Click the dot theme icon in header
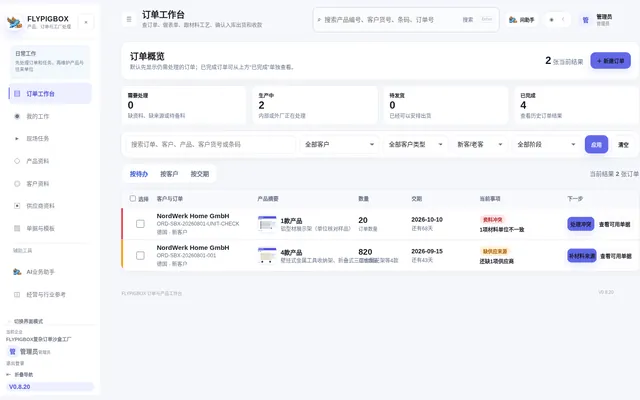The width and height of the screenshot is (640, 400). pos(551,20)
